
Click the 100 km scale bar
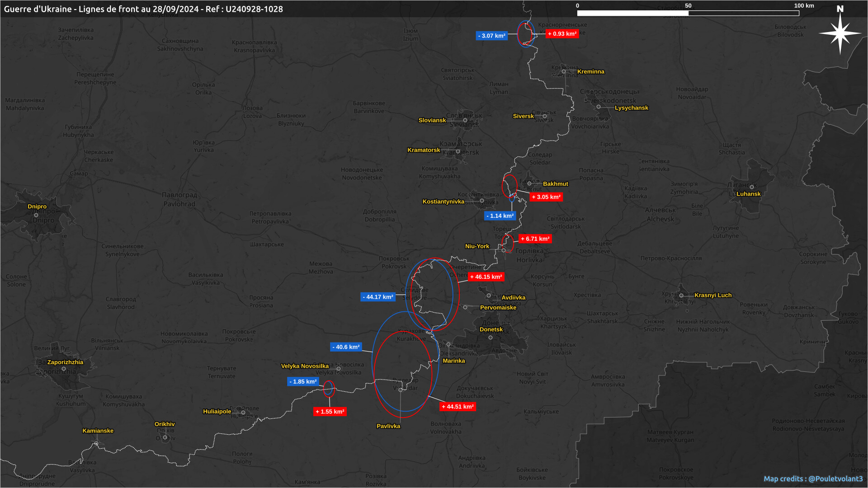pyautogui.click(x=688, y=13)
